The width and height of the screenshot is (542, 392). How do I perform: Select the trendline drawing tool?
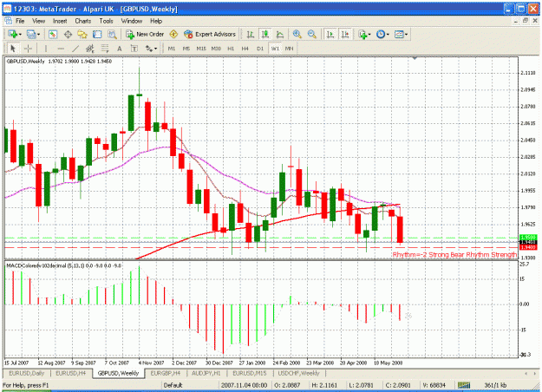(x=75, y=49)
